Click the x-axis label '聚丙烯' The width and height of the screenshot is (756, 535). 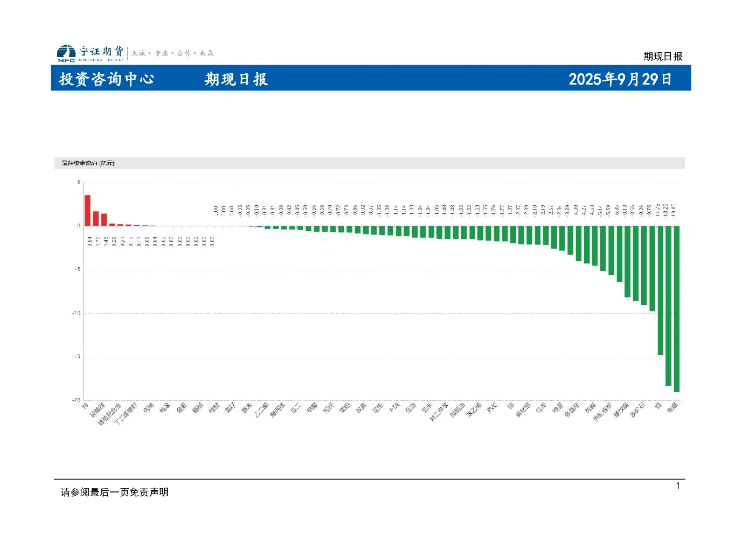277,409
